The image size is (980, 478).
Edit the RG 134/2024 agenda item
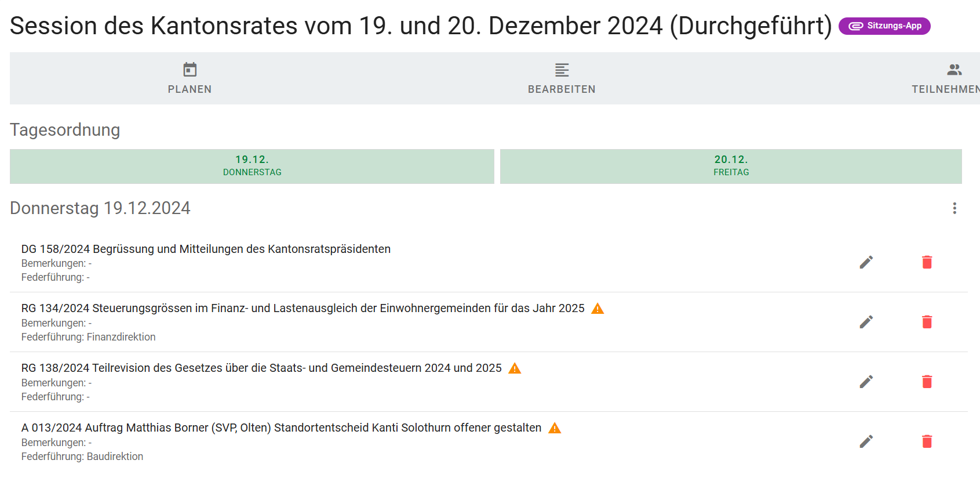point(866,322)
